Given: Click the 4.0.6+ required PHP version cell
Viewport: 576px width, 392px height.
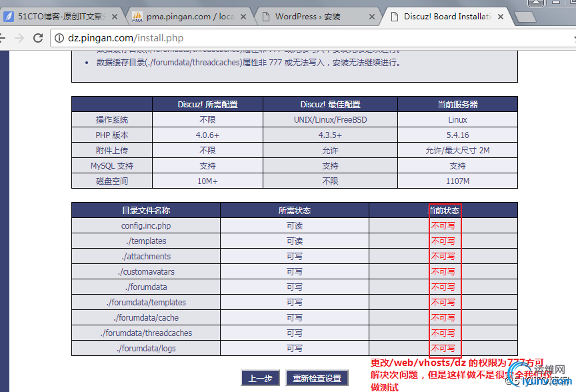Looking at the screenshot, I should [x=207, y=135].
